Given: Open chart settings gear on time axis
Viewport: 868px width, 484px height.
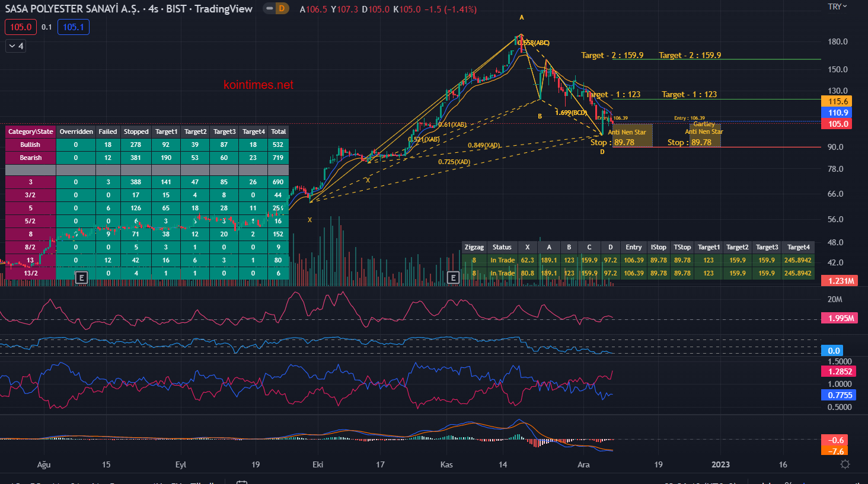Looking at the screenshot, I should pos(845,464).
